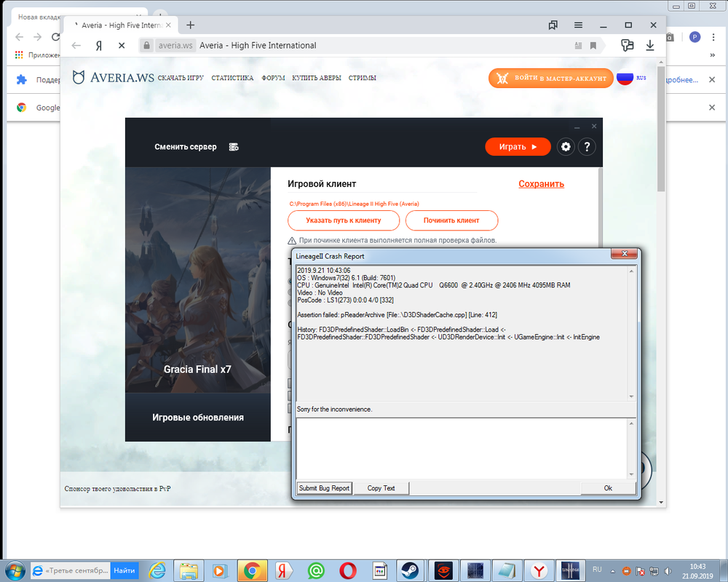Image resolution: width=728 pixels, height=582 pixels.
Task: Click the launcher help question mark icon
Action: click(x=587, y=147)
